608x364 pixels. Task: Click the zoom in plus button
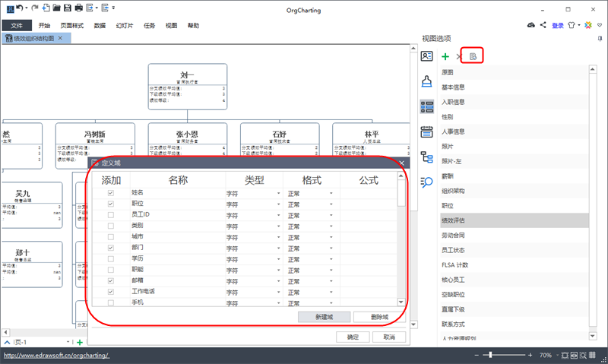(x=530, y=355)
